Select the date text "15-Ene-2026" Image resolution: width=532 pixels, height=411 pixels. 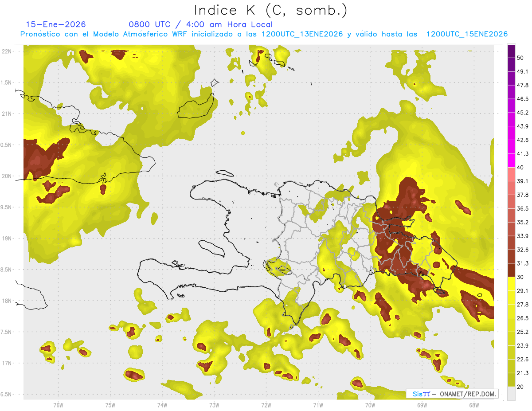(x=56, y=24)
